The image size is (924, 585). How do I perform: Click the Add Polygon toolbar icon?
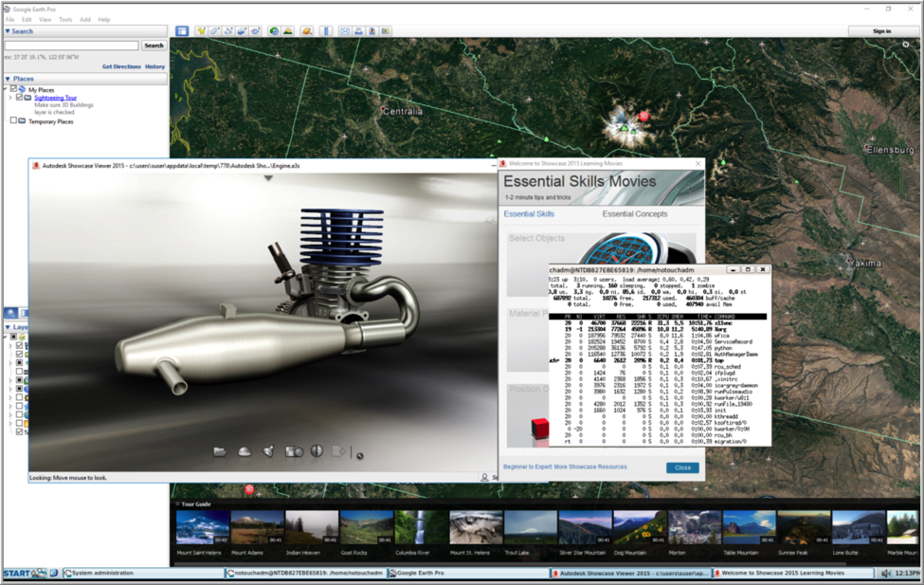point(214,31)
